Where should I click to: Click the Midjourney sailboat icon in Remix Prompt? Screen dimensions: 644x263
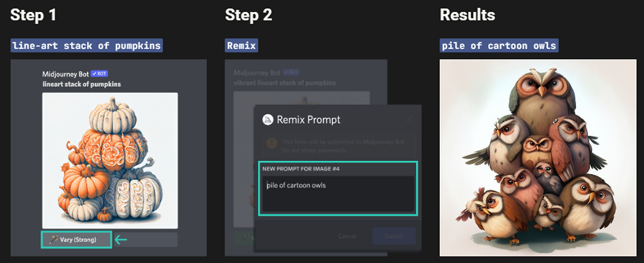(x=268, y=119)
